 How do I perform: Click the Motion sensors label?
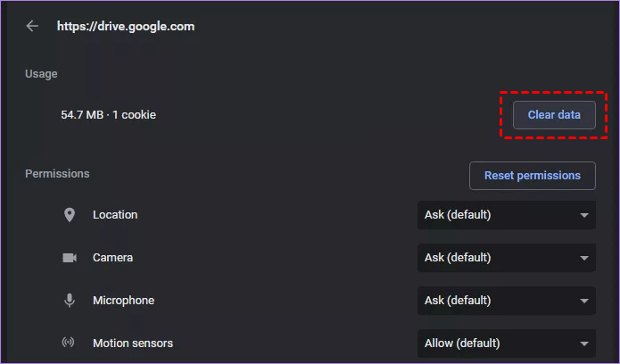pos(133,343)
